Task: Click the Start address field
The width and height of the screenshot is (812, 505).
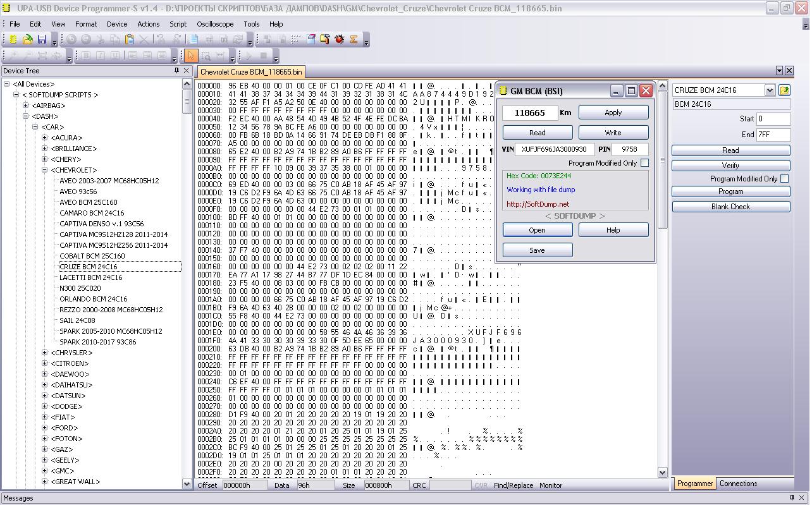Action: [x=773, y=119]
